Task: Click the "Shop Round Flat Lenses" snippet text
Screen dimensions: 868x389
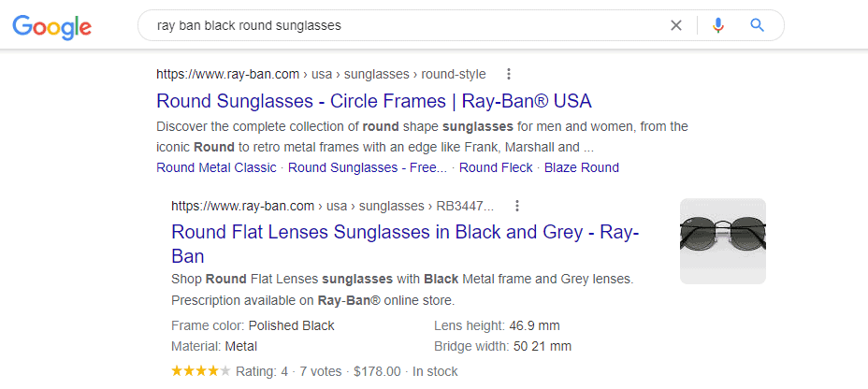Action: tap(402, 290)
